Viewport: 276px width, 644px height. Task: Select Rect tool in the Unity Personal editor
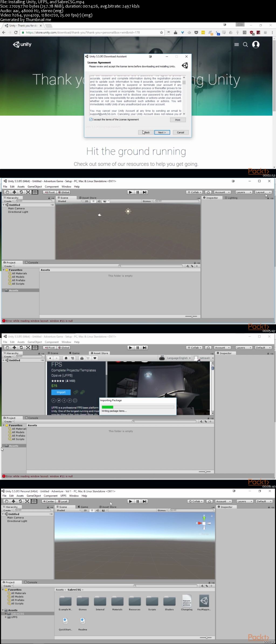tap(34, 502)
